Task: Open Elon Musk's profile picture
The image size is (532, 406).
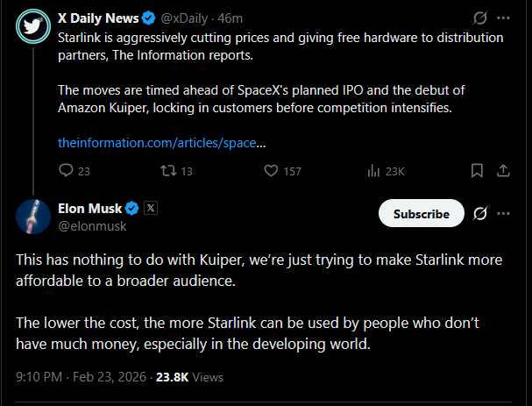Action: click(x=33, y=216)
